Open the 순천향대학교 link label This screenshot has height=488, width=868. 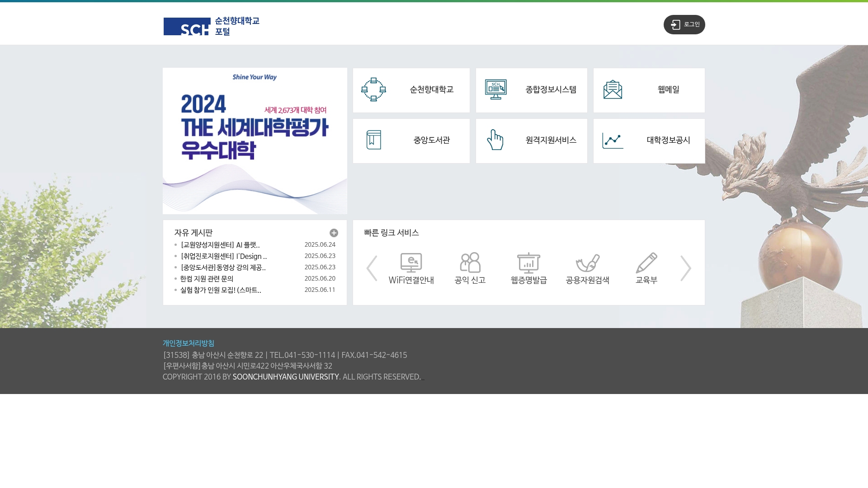432,89
